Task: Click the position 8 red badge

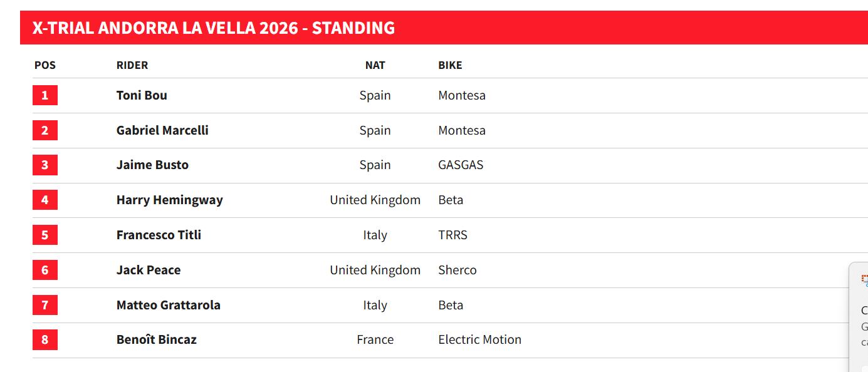Action: click(x=44, y=340)
